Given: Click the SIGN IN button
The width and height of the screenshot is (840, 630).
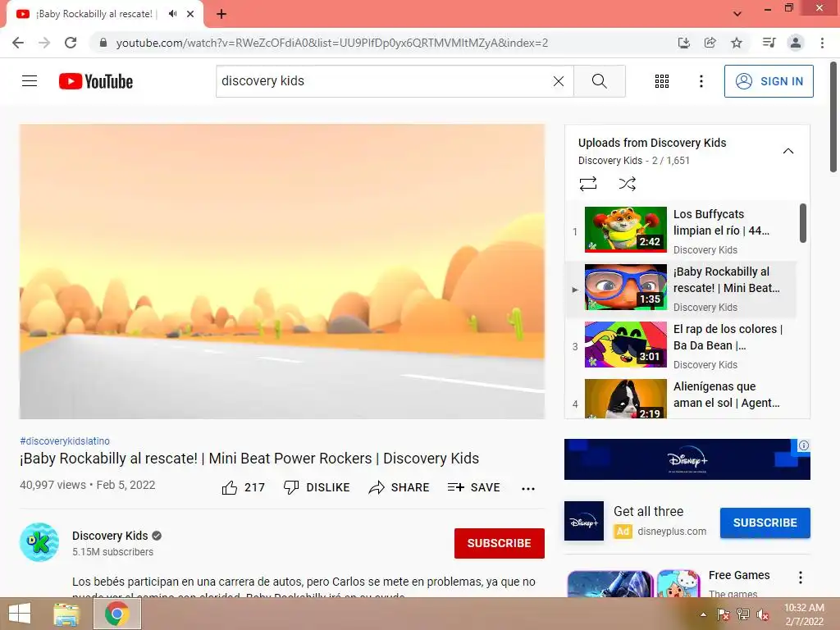Looking at the screenshot, I should click(x=769, y=81).
